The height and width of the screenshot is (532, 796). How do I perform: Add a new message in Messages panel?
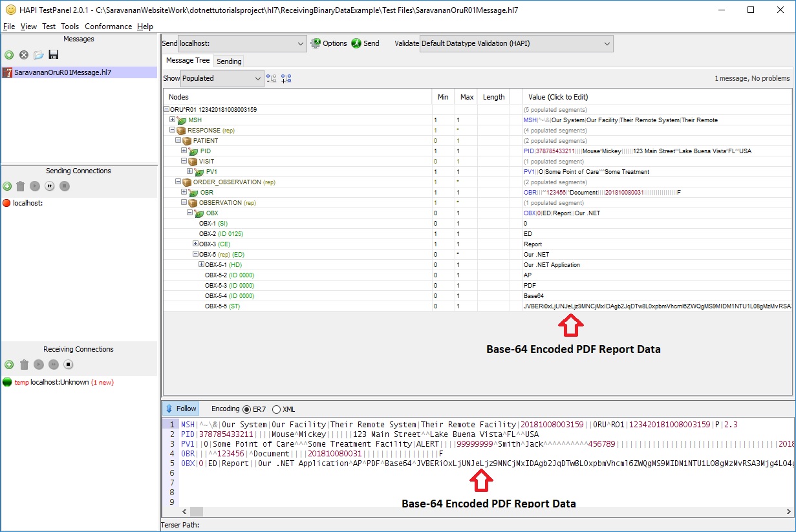tap(9, 55)
